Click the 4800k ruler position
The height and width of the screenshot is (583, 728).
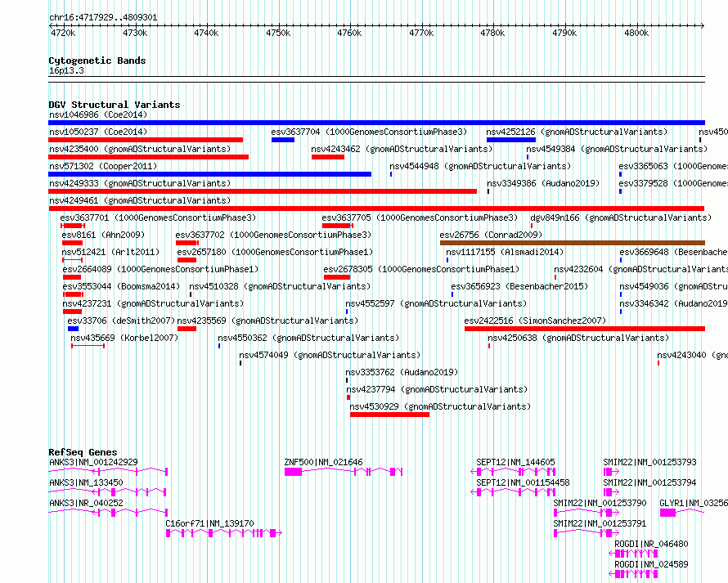[636, 33]
